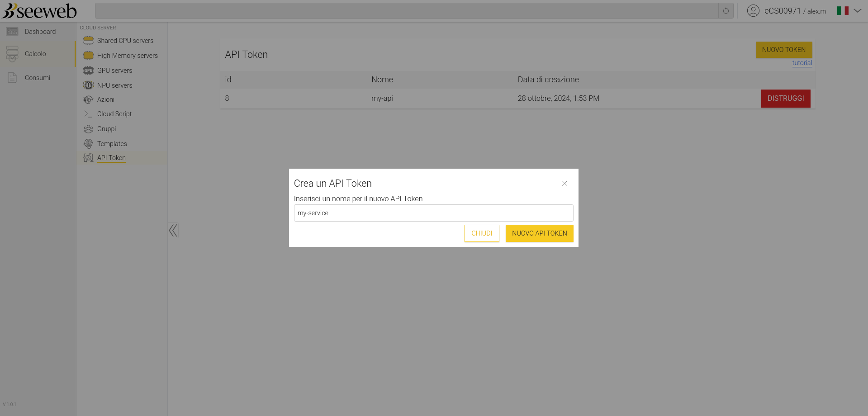This screenshot has width=868, height=416.
Task: Click the Templates icon
Action: coord(88,144)
